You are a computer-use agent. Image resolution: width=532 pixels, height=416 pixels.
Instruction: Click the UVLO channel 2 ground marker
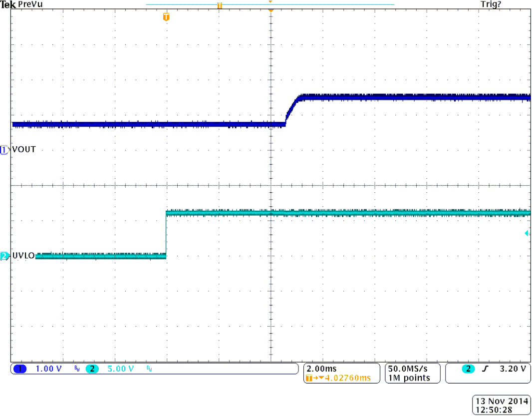[4, 256]
